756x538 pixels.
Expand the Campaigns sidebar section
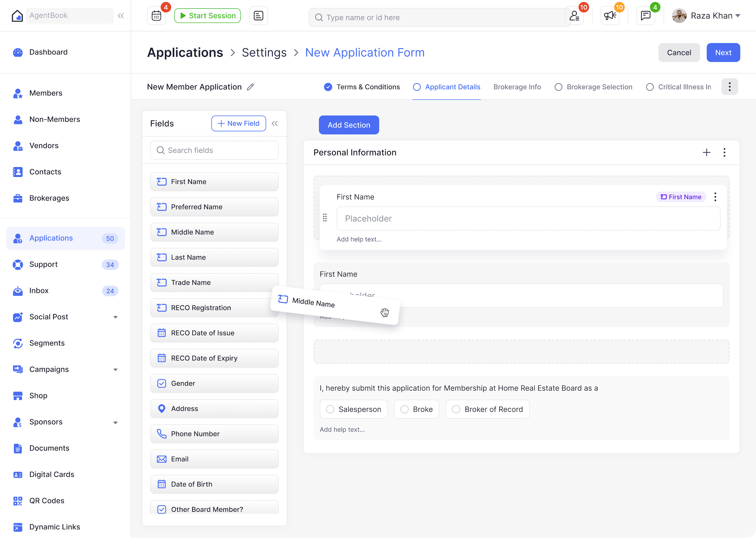116,369
